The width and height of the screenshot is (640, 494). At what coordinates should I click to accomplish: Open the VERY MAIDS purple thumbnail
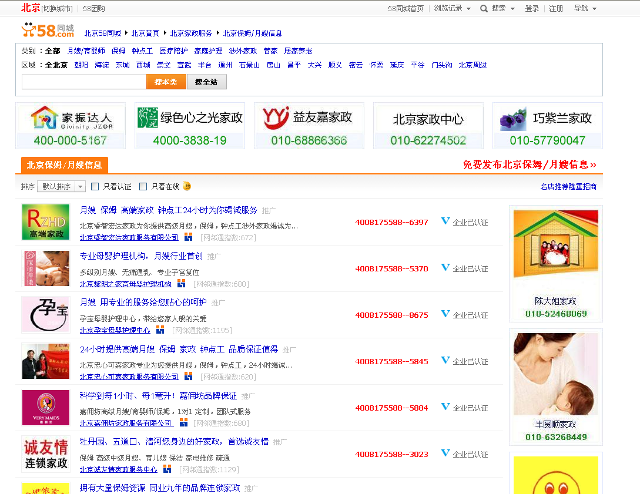[x=45, y=407]
